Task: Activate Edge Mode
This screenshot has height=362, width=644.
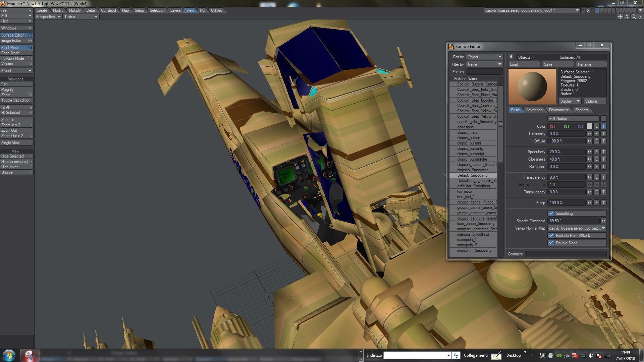Action: [16, 53]
